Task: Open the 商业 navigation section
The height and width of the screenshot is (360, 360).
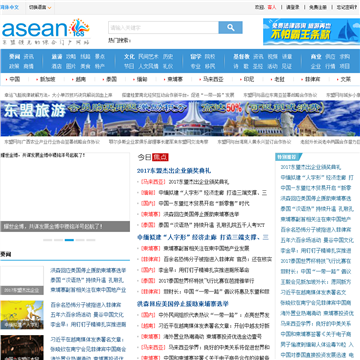Action: [316, 57]
